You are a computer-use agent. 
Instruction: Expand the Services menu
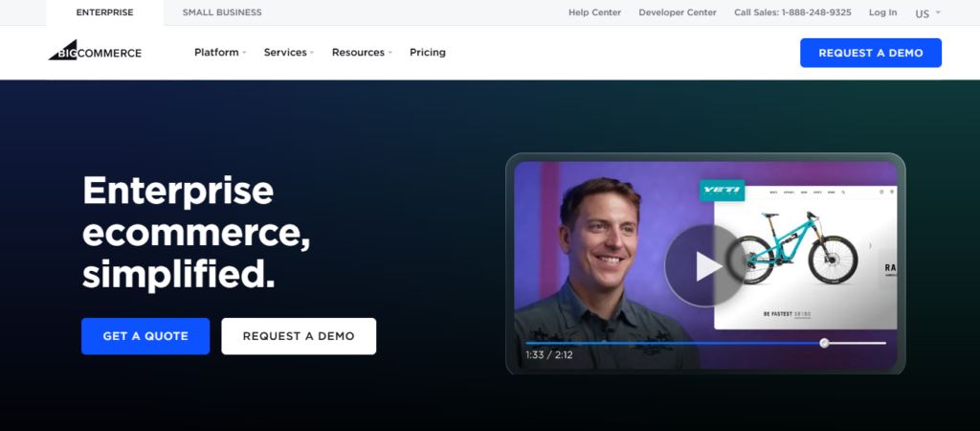(288, 53)
